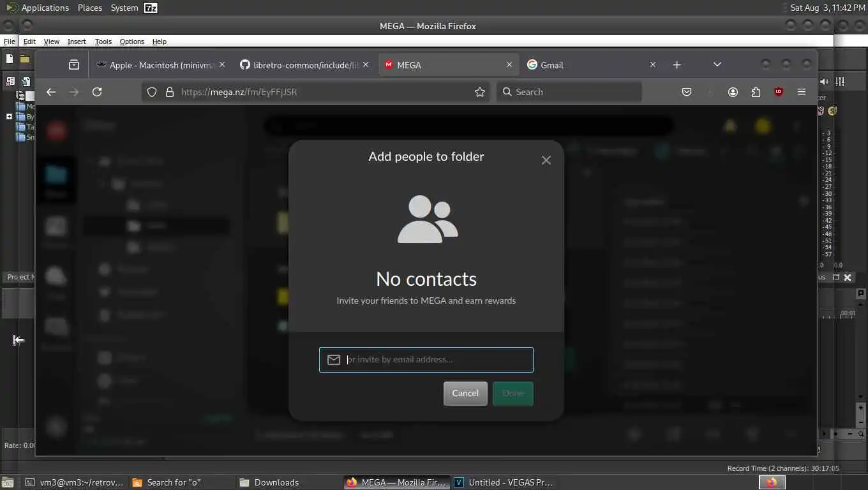Close the Apple - Macintosh tab
Screen dimensions: 868x490
pyautogui.click(x=222, y=64)
